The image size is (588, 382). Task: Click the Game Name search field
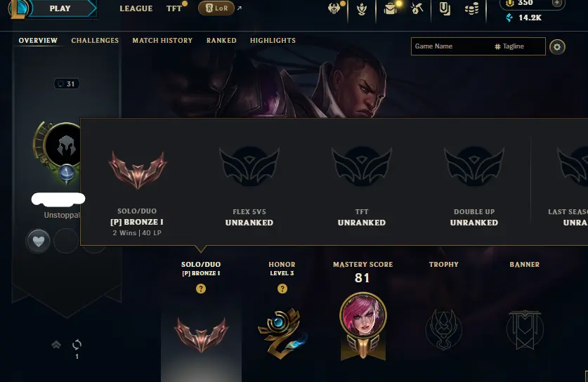[452, 46]
